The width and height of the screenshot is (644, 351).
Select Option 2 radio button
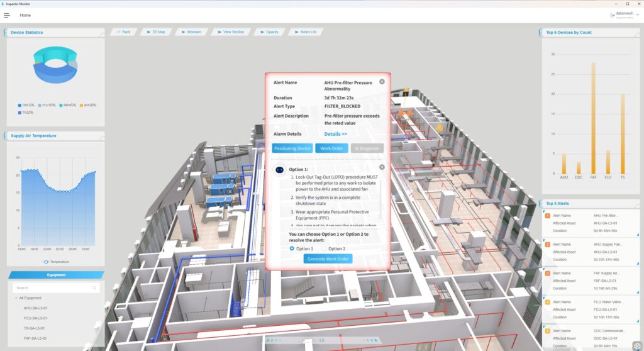(324, 248)
